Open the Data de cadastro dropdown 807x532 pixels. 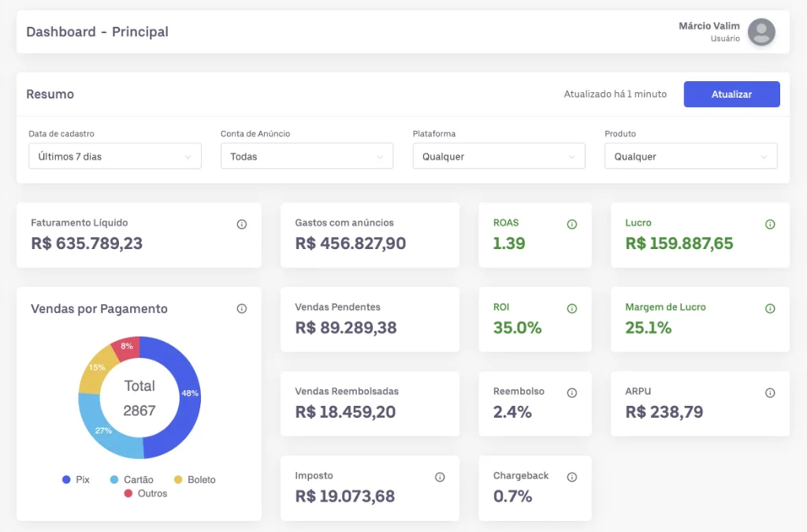[x=115, y=156]
